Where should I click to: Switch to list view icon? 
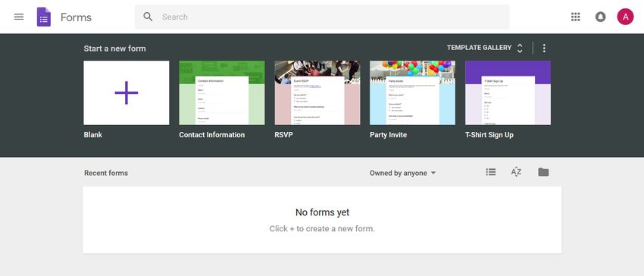[491, 172]
